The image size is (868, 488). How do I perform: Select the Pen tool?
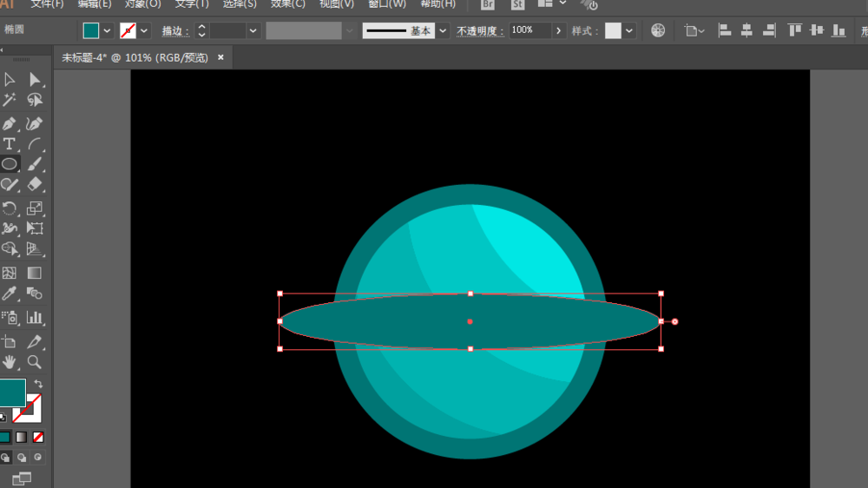pyautogui.click(x=10, y=123)
